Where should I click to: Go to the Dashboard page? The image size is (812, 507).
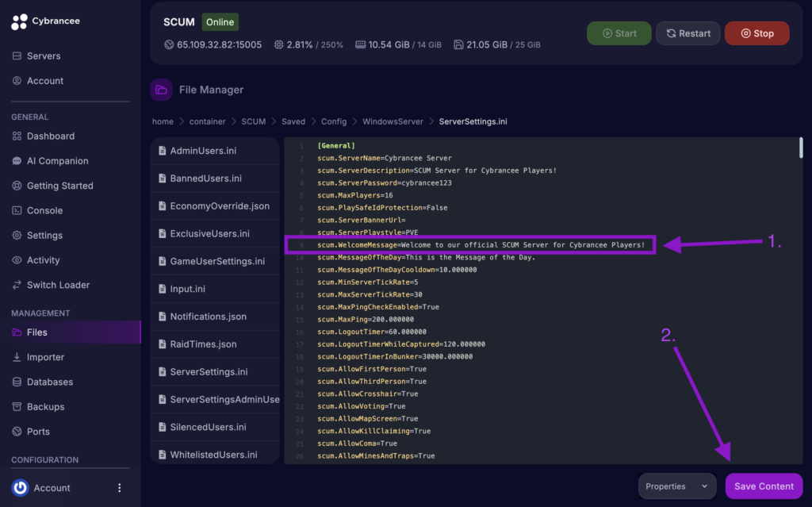click(x=50, y=136)
